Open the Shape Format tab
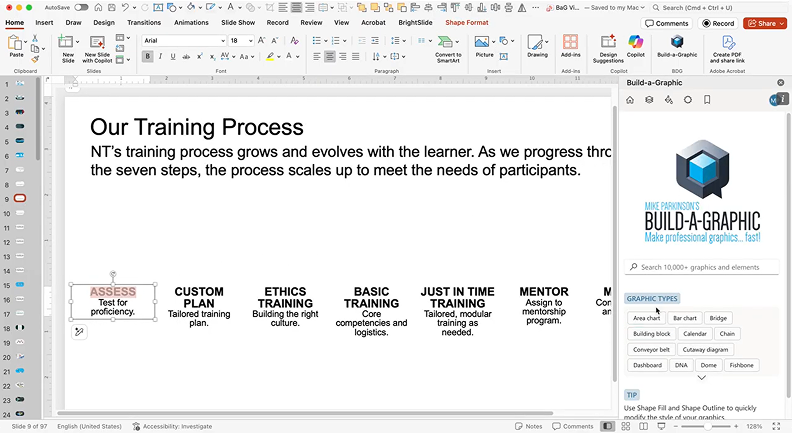This screenshot has width=792, height=433. click(x=467, y=23)
